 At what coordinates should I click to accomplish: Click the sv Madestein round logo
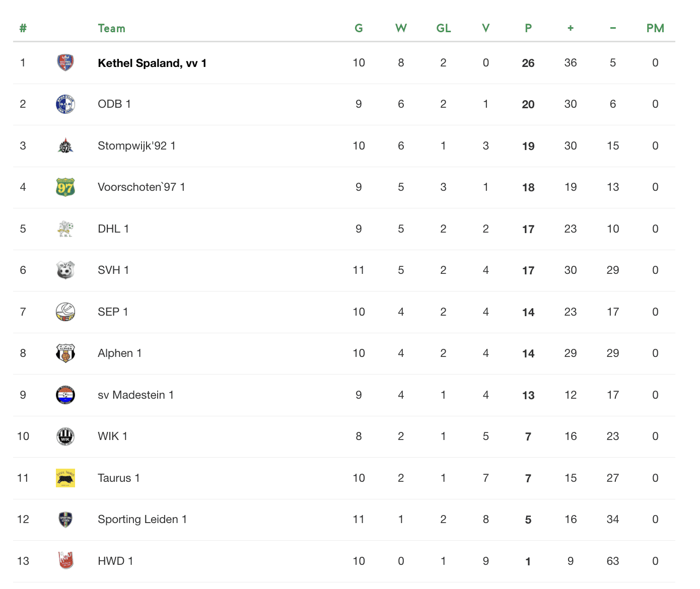tap(65, 395)
